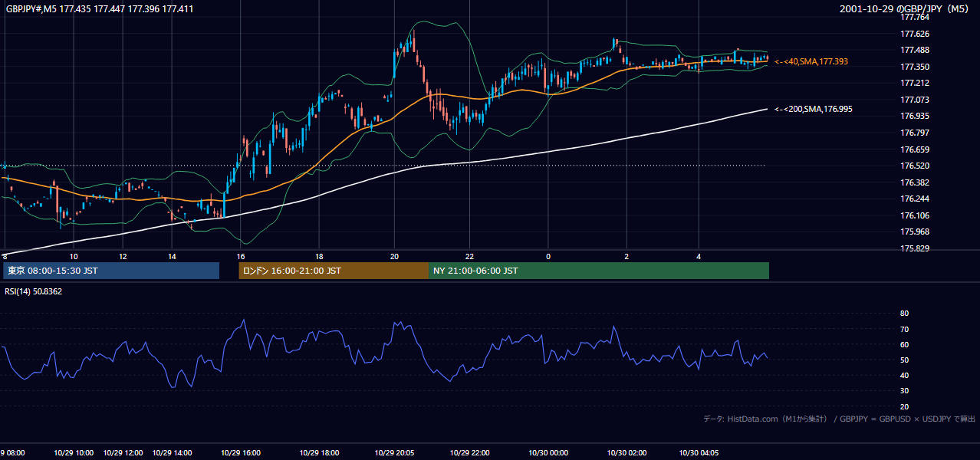The image size is (980, 460).
Task: Click the 10/29 12:00 date label
Action: 123,453
